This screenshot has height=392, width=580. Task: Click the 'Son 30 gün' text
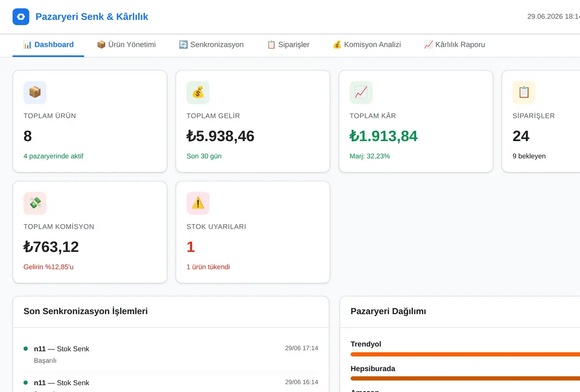(x=204, y=156)
